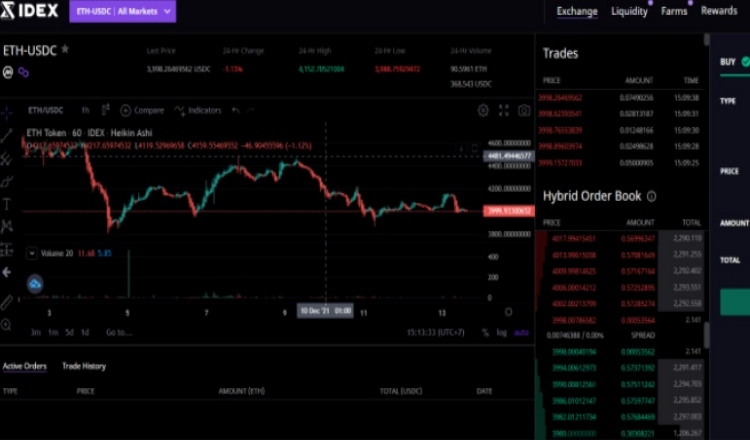Undo the last chart action
This screenshot has width=750, height=440.
[x=236, y=110]
